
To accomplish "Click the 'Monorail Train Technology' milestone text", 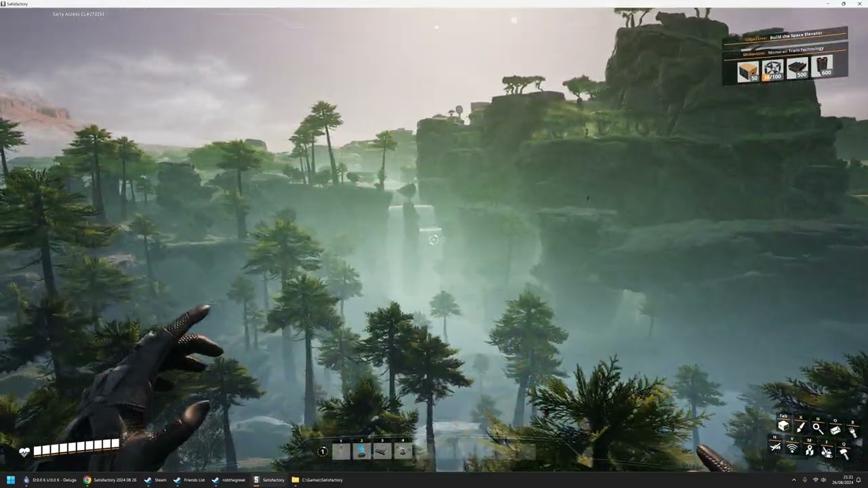I will coord(795,50).
